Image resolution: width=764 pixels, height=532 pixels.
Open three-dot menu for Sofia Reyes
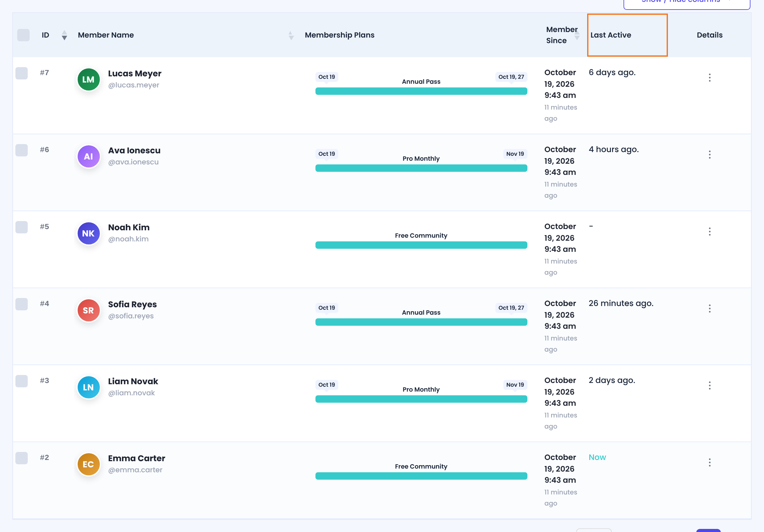coord(709,308)
